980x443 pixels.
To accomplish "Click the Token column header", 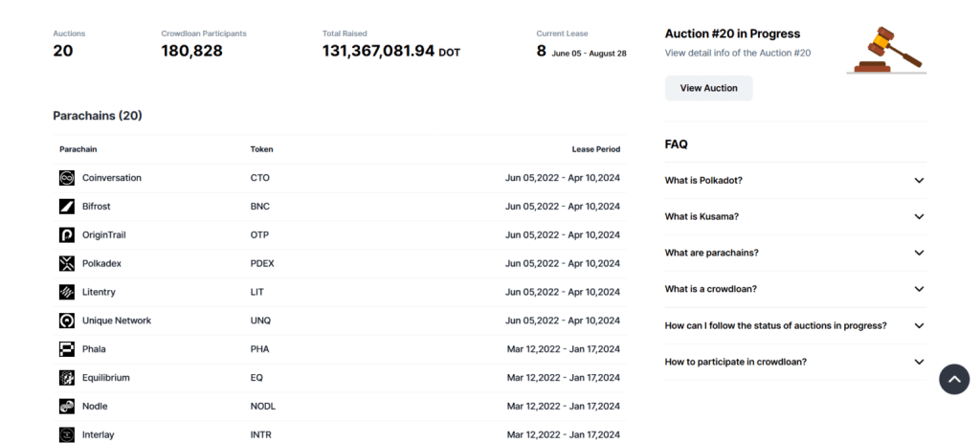I will point(262,149).
